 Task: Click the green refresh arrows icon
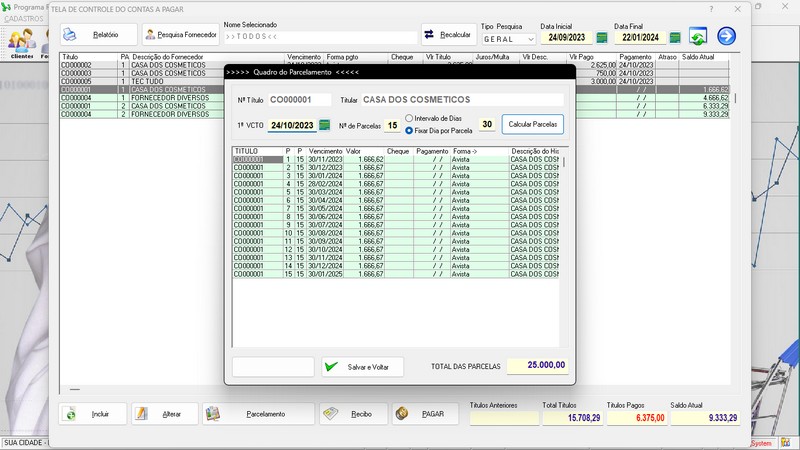(698, 37)
